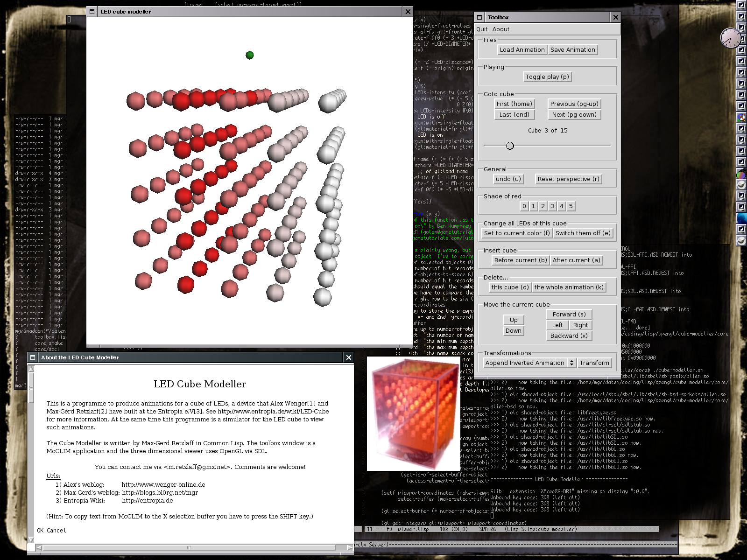
Task: Click the multicolored sphere icon in the dock
Action: coord(741,174)
